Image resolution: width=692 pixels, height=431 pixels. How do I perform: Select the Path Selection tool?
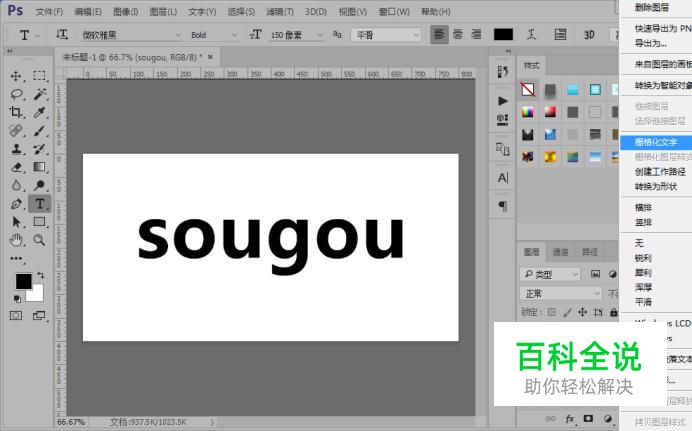coord(16,222)
